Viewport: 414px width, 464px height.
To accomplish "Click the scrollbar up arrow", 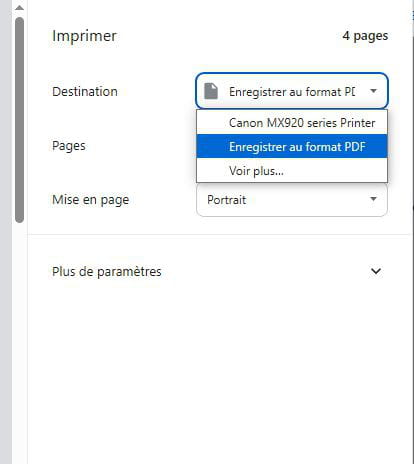I will (x=19, y=7).
